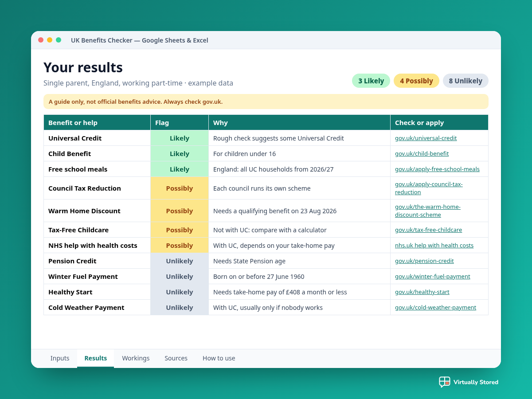
Task: Click the Unlikely flag for Pension Credit
Action: tap(180, 261)
